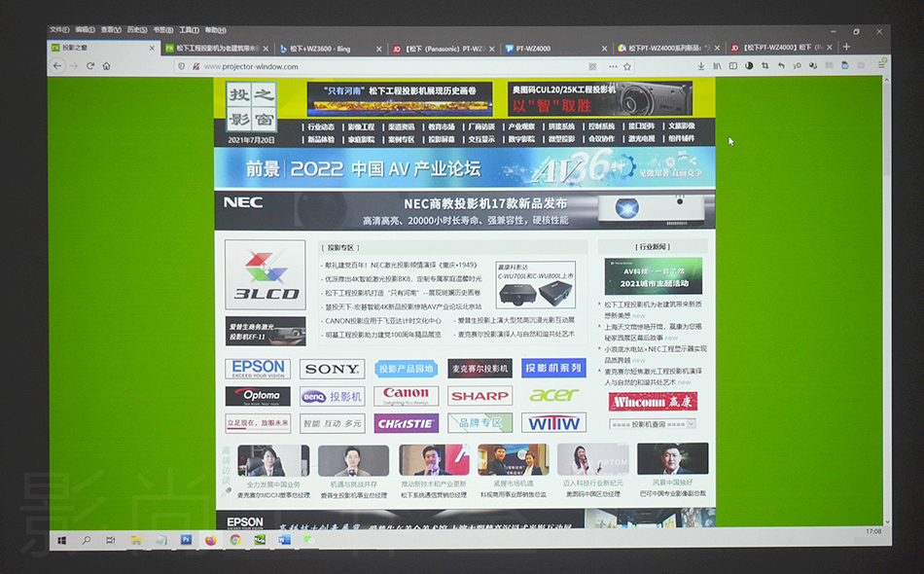
Task: Go to browser Home page icon
Action: click(107, 66)
